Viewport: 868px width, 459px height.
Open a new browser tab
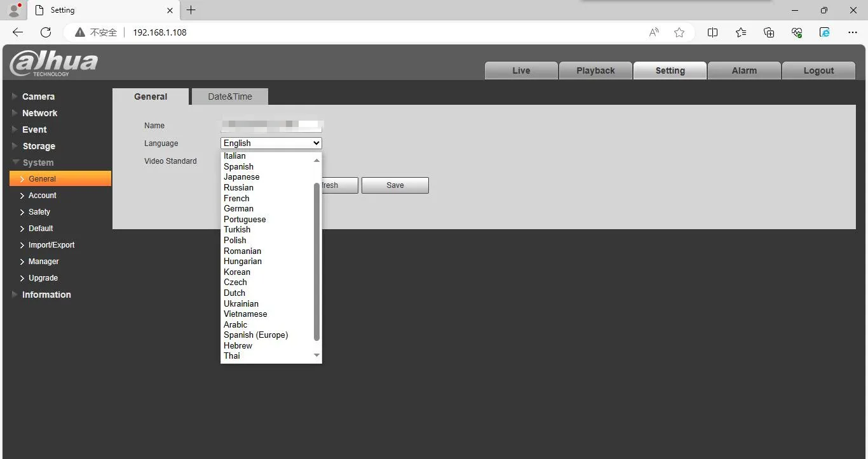click(191, 10)
